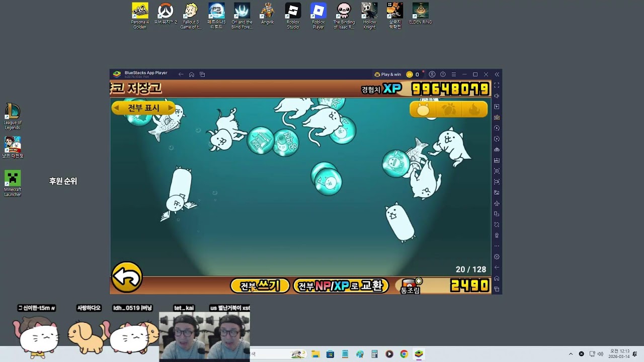Click the sidebar home icon near bottom
Screen dimensions: 644x362
[497, 278]
